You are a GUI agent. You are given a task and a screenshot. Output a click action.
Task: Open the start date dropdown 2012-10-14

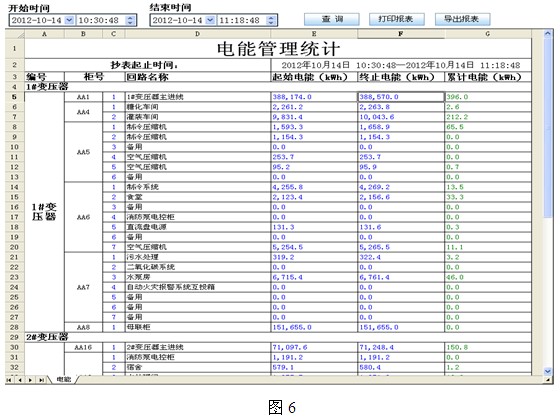pyautogui.click(x=69, y=20)
